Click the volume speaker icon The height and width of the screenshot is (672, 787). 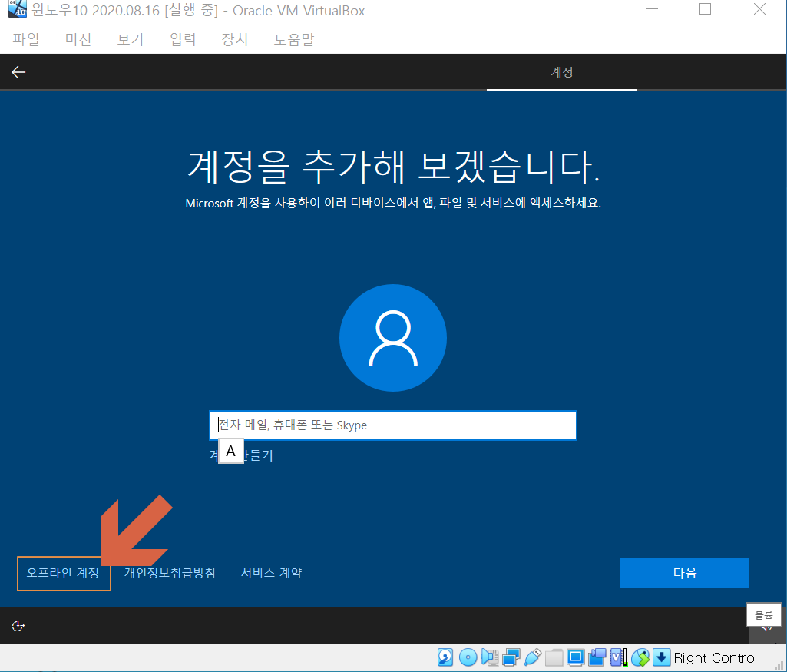pyautogui.click(x=766, y=628)
